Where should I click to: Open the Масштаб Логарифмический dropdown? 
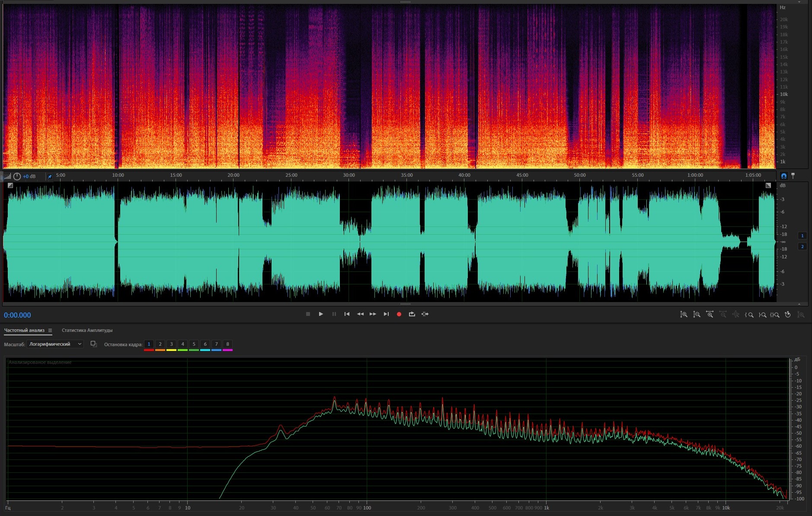coord(55,344)
